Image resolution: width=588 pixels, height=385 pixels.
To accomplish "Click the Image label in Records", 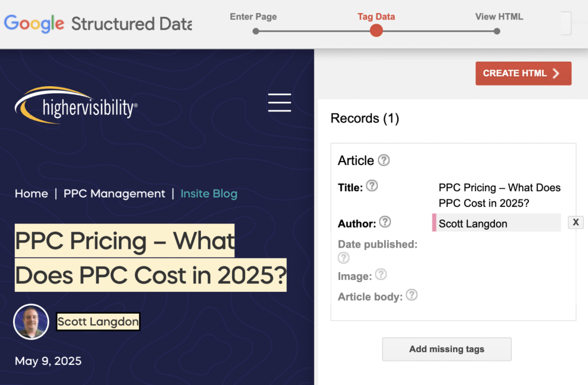I will point(355,276).
